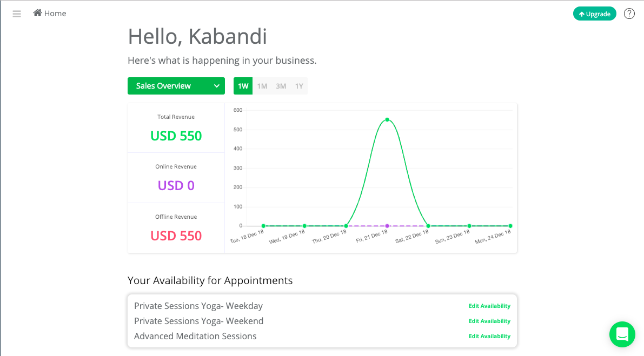Click the green data point for Mon, 24 Dec
The width and height of the screenshot is (644, 356).
point(510,226)
